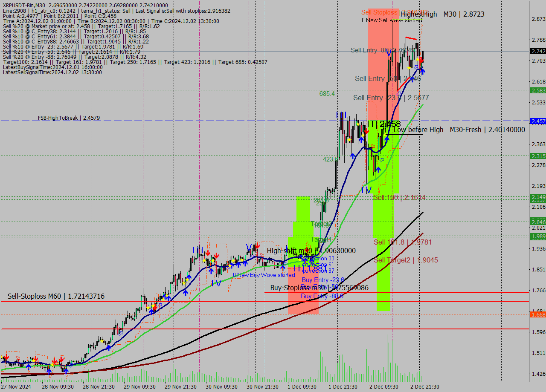The width and height of the screenshot is (546, 392).
Task: Click the 1.426 price axis value
Action: click(x=538, y=374)
